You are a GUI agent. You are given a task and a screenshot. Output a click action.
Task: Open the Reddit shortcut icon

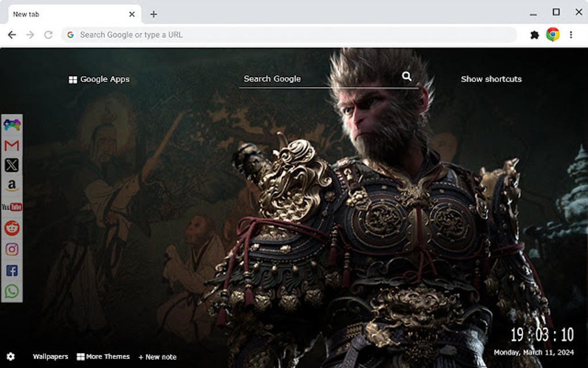(x=12, y=228)
